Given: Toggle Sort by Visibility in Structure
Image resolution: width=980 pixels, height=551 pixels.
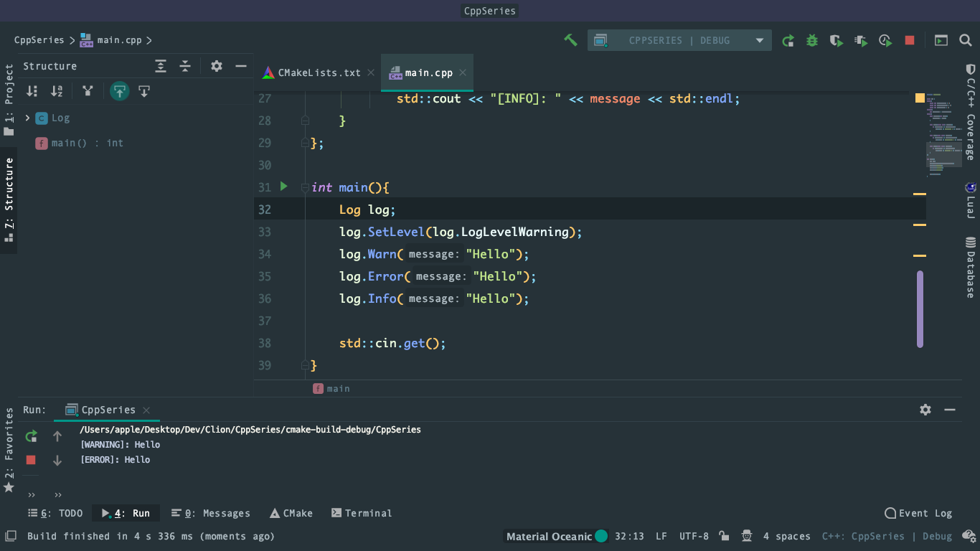Looking at the screenshot, I should 32,91.
